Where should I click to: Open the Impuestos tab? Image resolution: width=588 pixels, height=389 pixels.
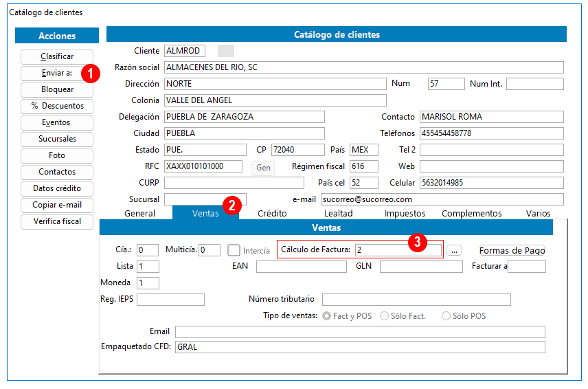tap(405, 214)
